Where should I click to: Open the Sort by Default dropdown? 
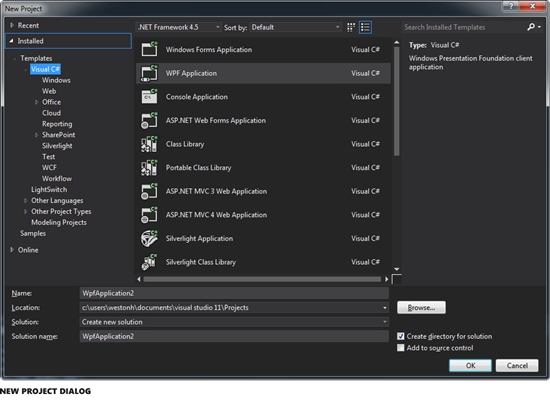[x=295, y=27]
